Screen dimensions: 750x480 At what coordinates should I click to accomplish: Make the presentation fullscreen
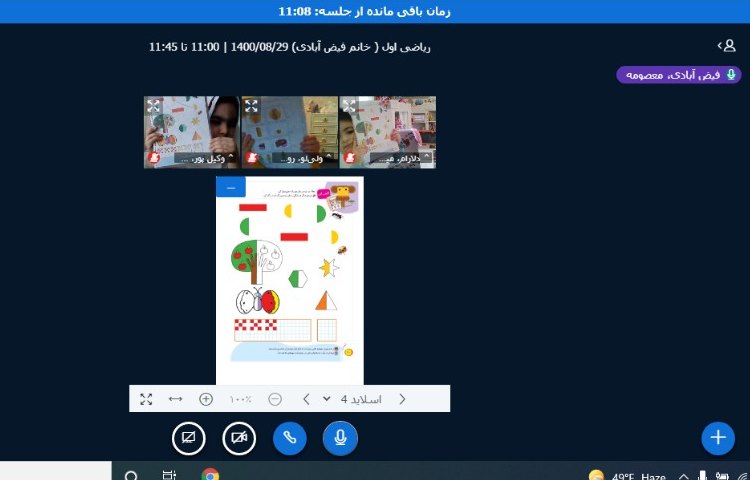point(146,399)
